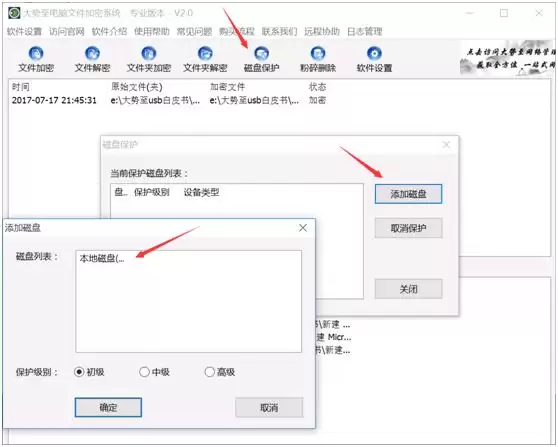Click the 添加磁盘 button
The image size is (558, 447).
[409, 194]
